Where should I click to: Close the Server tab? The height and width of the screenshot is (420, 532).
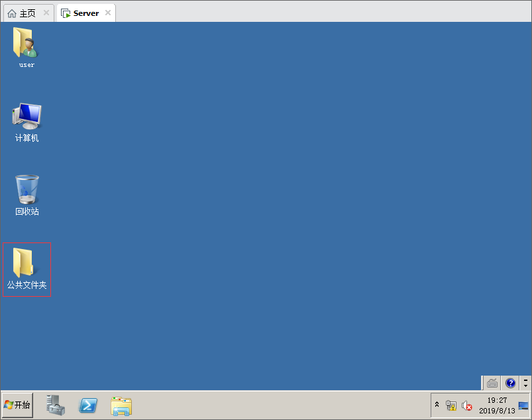point(108,13)
